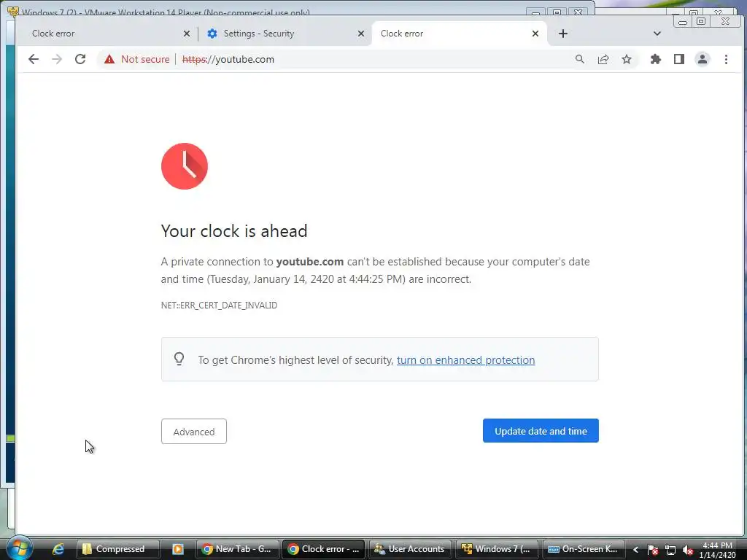Open the Windows Start orb
Screen dimensions: 747x560
[x=19, y=548]
